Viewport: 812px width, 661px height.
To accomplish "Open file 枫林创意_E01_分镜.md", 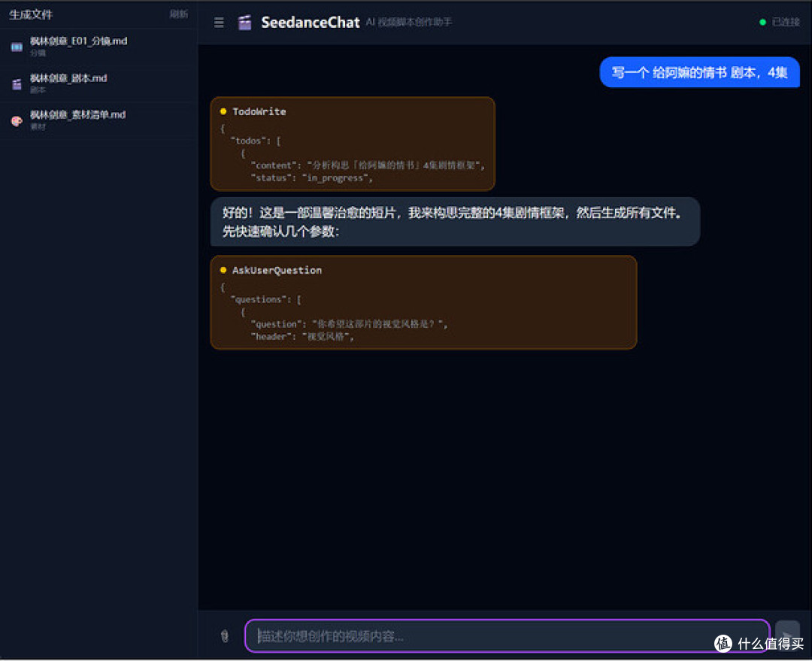I will (x=98, y=46).
